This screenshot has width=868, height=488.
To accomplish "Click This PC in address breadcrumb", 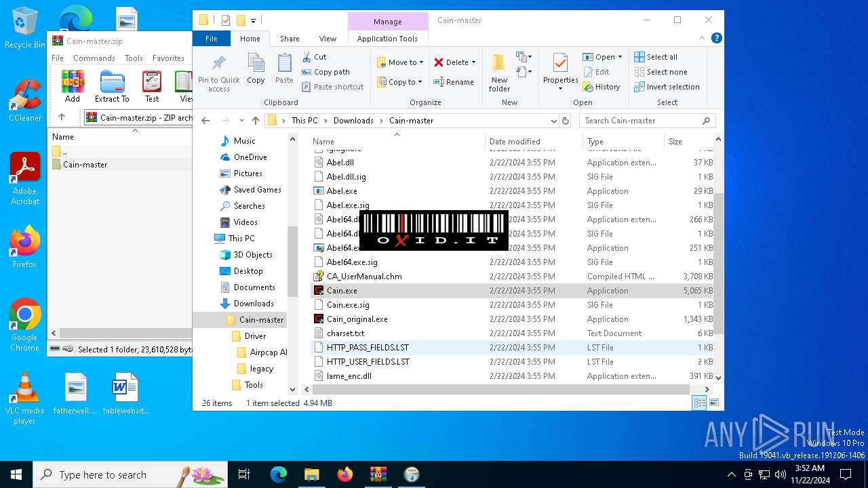I will coord(304,121).
